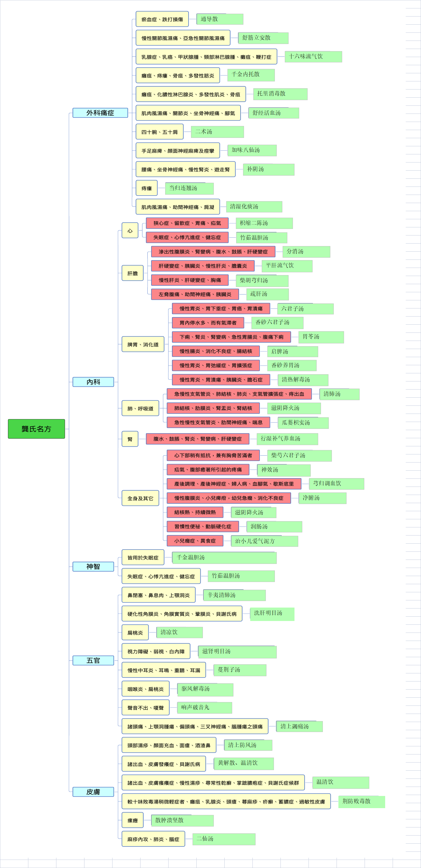421x868 pixels.
Task: Select the 四十腕、五十肩 symptom node
Action: (x=160, y=132)
